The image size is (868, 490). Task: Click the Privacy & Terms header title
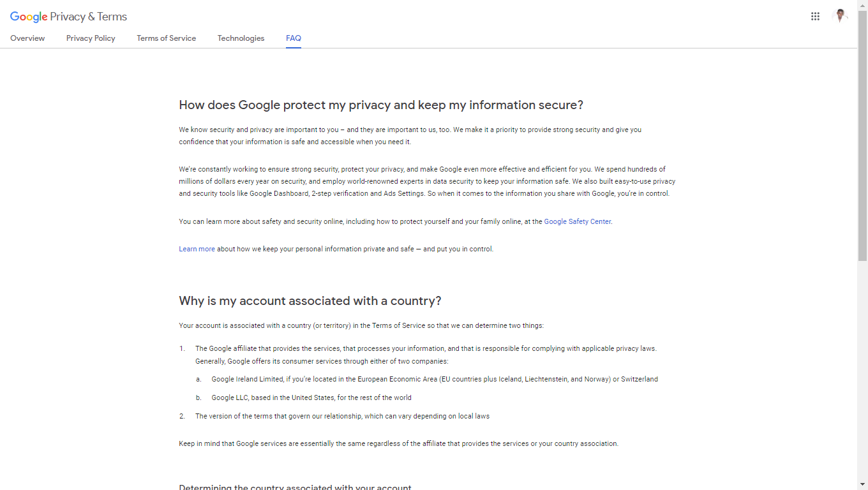pos(88,17)
